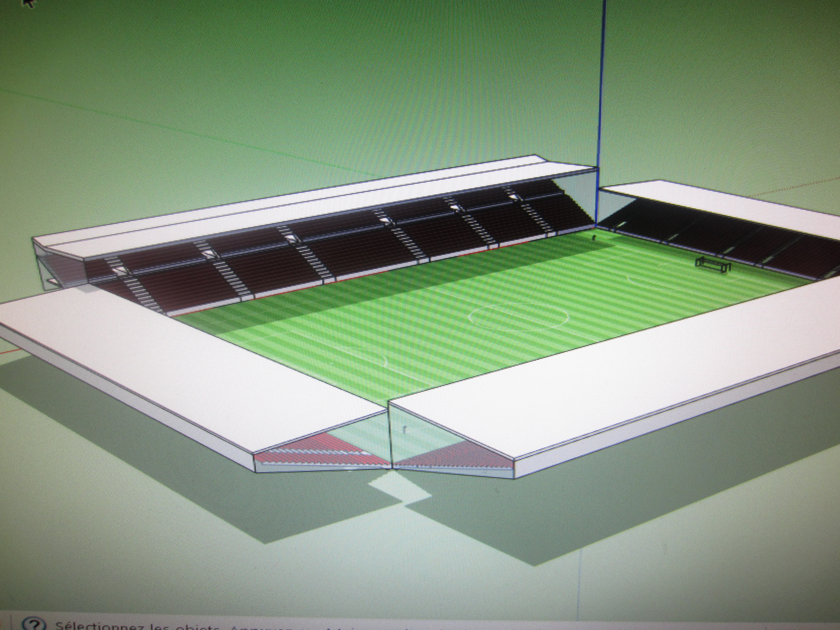Click the help question mark icon in status bar

(33, 624)
